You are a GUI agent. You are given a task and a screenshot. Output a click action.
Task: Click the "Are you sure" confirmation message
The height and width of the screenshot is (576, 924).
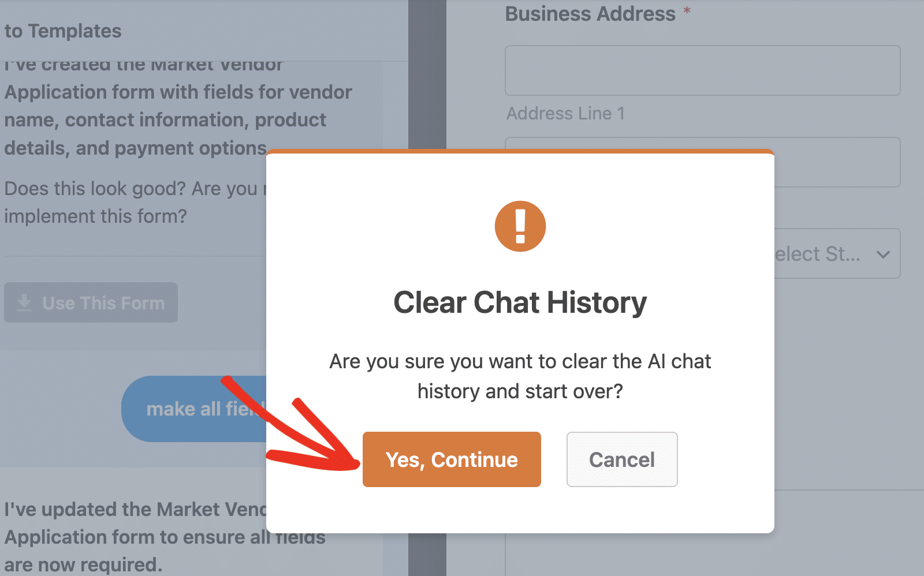point(520,376)
